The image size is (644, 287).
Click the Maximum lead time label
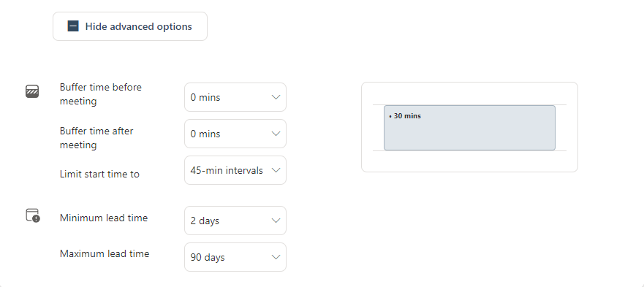tap(105, 253)
